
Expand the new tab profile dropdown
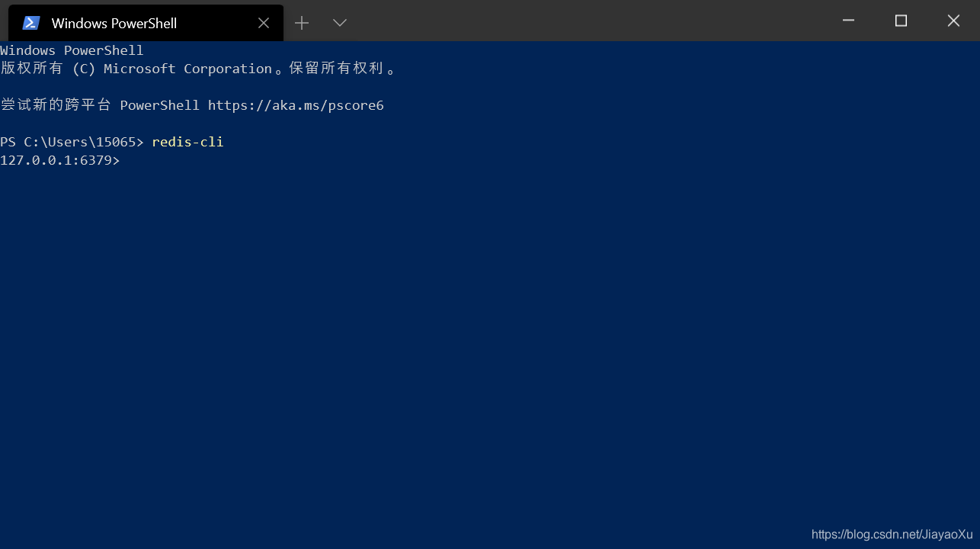[340, 23]
